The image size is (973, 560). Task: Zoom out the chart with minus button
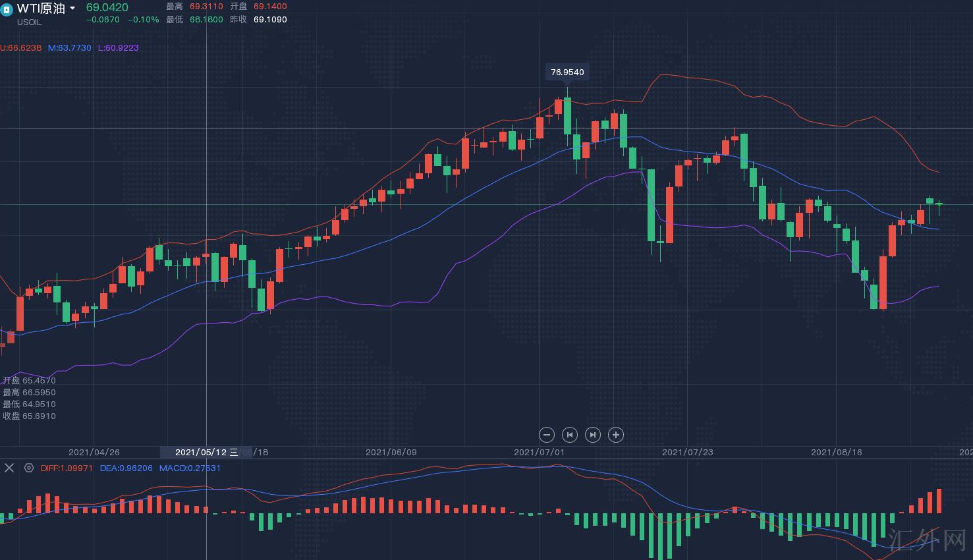point(546,435)
